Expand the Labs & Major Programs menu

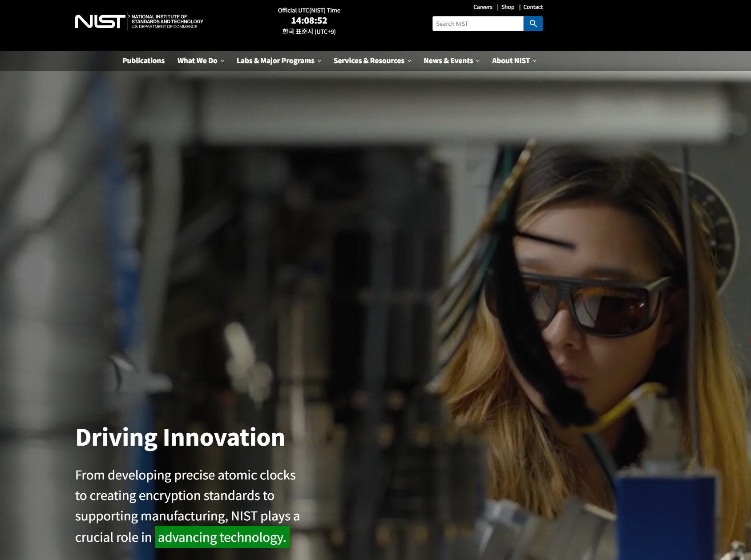279,61
